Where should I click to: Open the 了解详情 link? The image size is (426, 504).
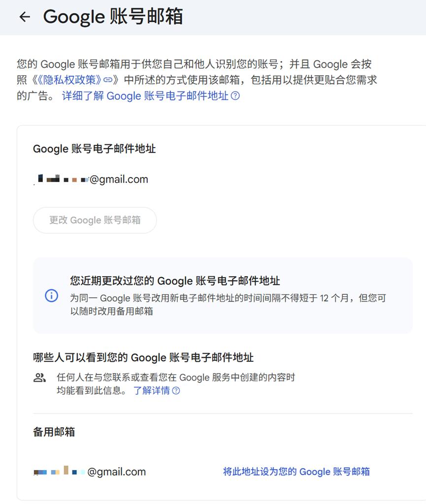(x=151, y=391)
